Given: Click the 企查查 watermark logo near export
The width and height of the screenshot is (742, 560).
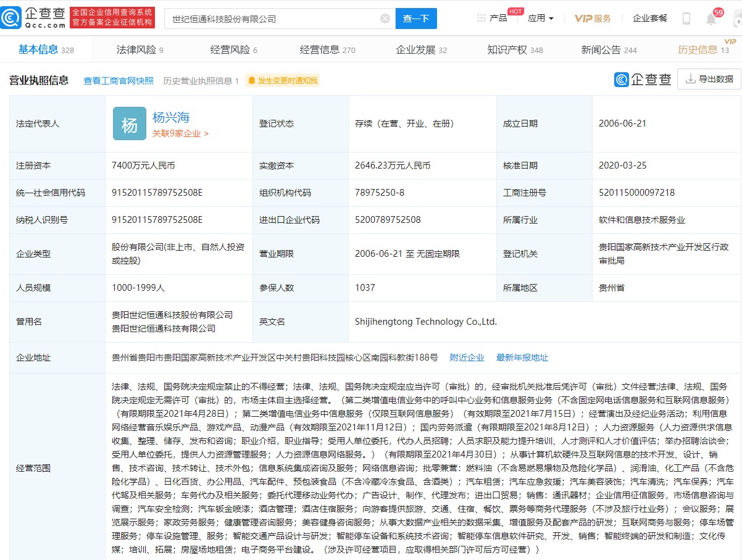Looking at the screenshot, I should point(643,79).
